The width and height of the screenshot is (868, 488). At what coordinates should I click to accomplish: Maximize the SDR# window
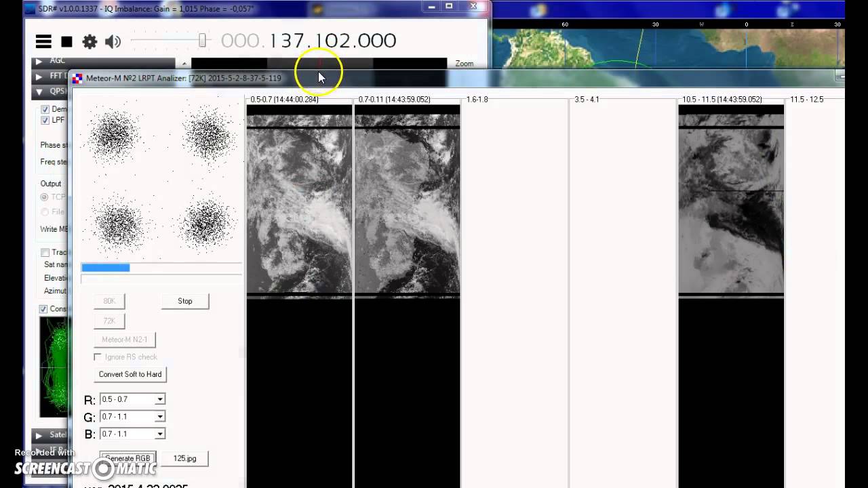[x=449, y=6]
